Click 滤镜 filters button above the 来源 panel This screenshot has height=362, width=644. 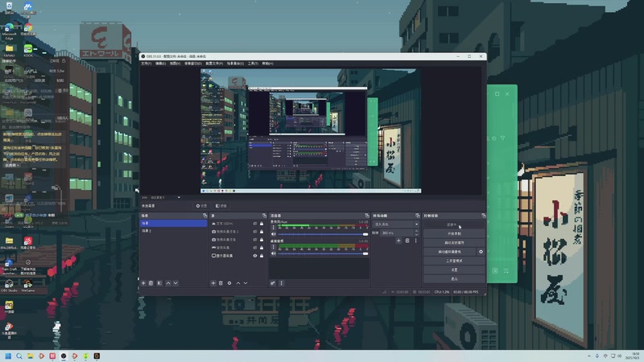(221, 206)
